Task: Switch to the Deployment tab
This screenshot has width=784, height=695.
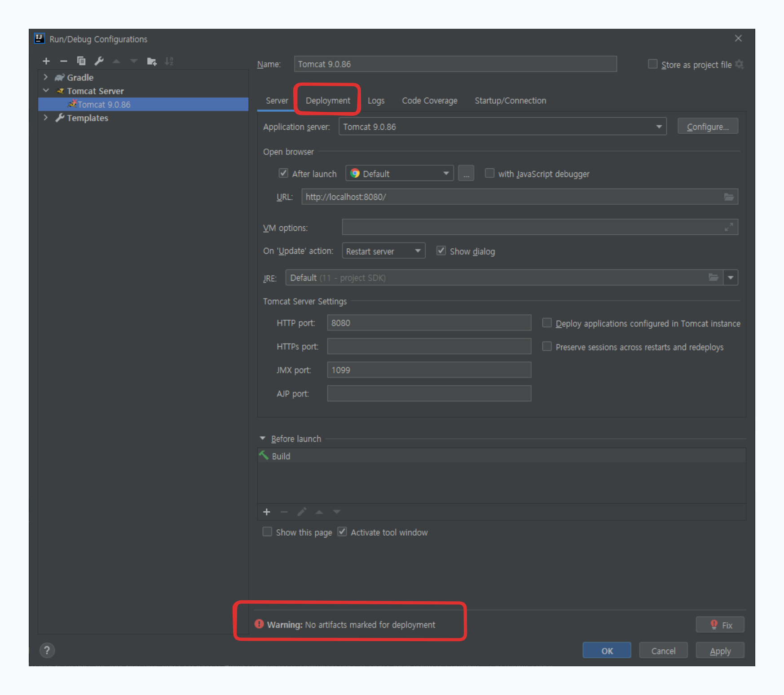Action: point(328,101)
